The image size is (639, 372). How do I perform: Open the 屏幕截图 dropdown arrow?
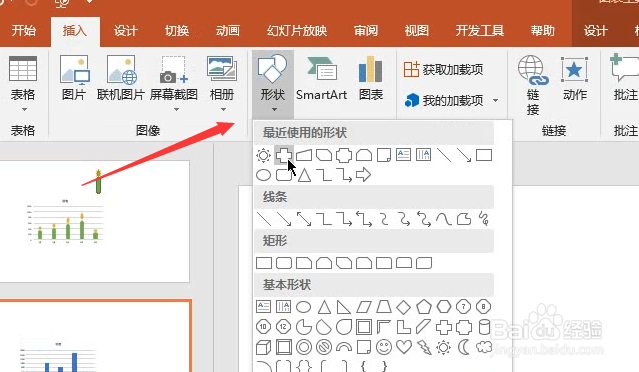[176, 109]
